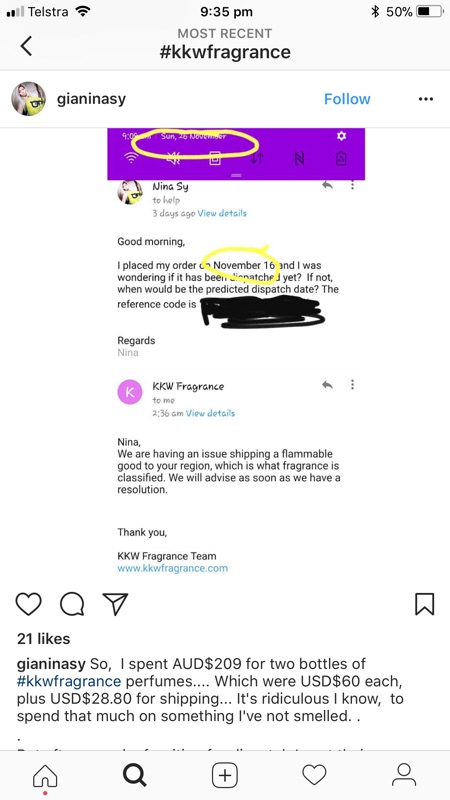Create new post with the plus icon
Viewport: 450px width, 800px height.
click(224, 776)
